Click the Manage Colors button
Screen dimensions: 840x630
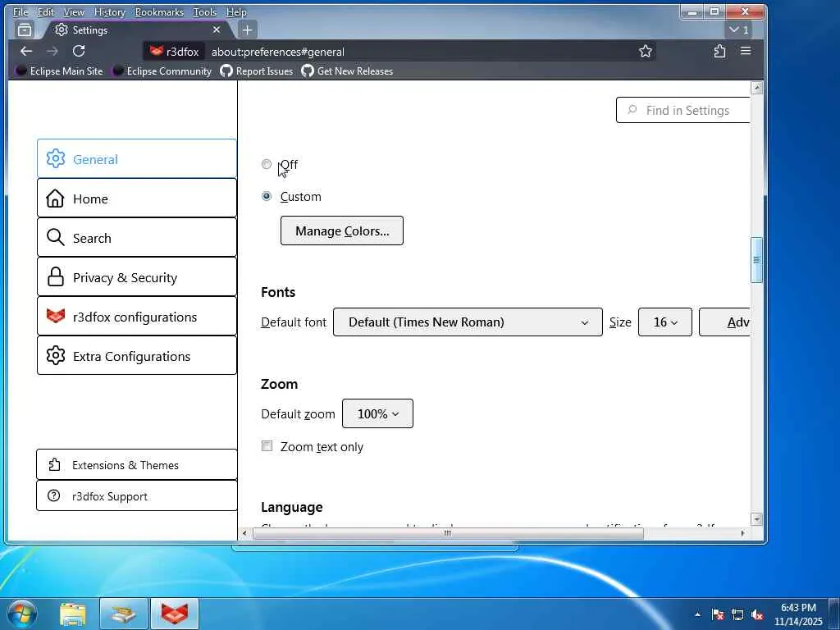point(342,231)
